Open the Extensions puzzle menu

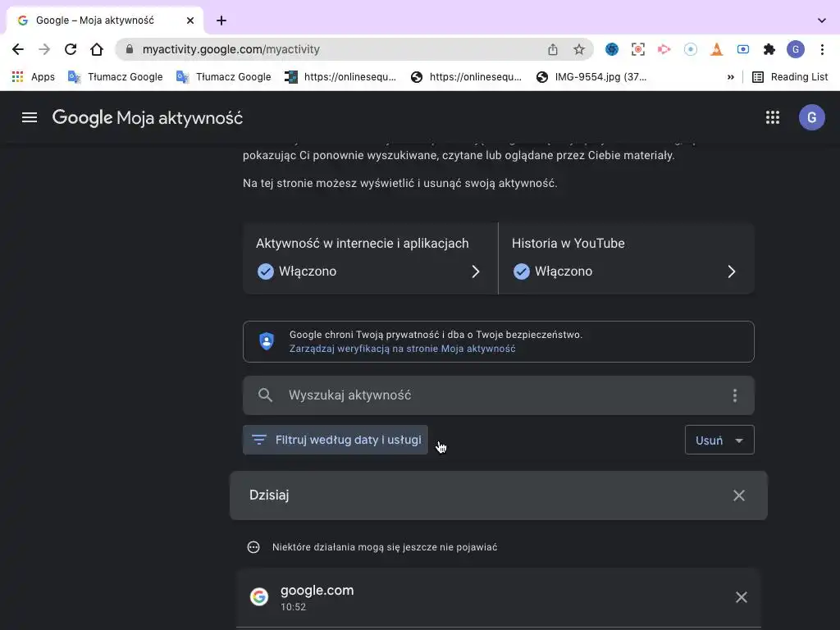[769, 49]
